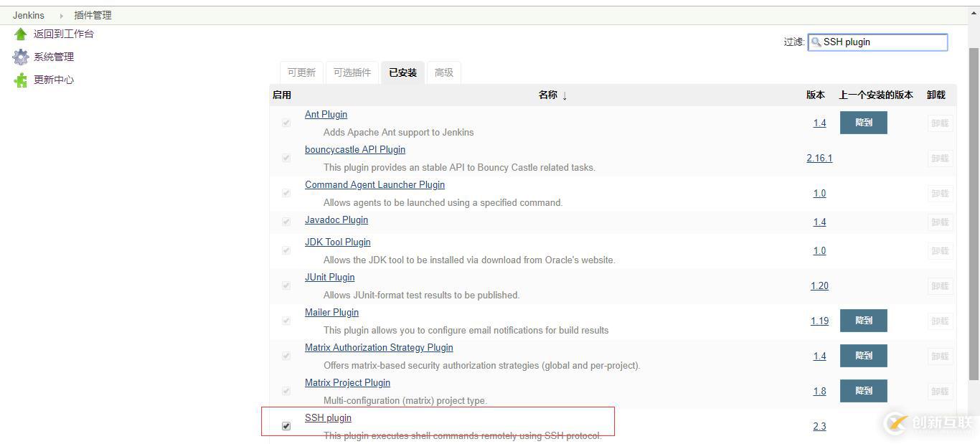980x444 pixels.
Task: Click the 上一个安装的版本 column header
Action: click(876, 95)
